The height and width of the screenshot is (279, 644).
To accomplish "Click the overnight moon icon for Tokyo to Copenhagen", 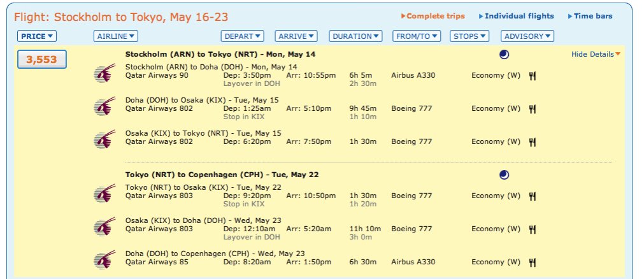I will tap(504, 175).
